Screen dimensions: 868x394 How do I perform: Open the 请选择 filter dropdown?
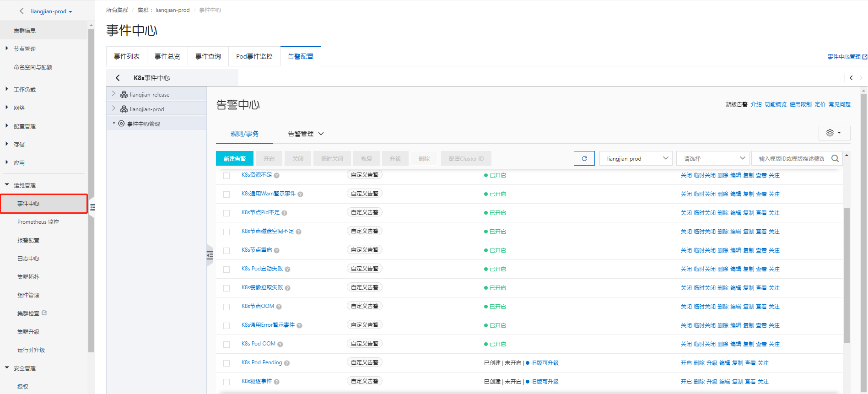tap(712, 158)
